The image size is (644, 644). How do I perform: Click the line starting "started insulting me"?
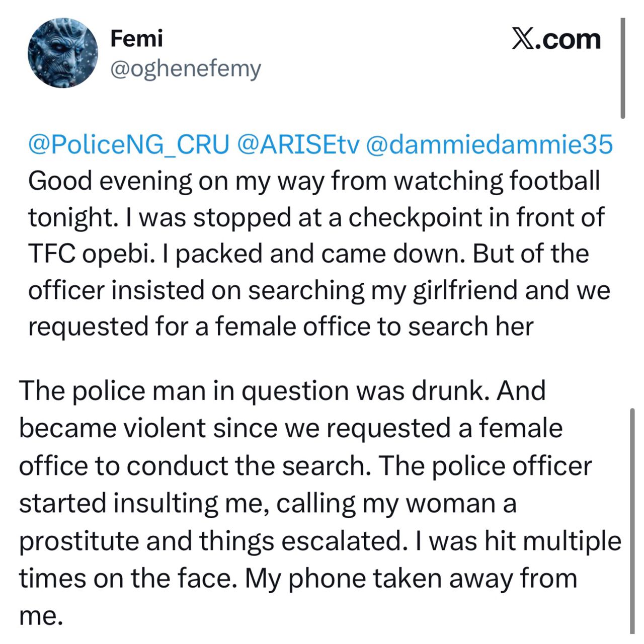[268, 503]
